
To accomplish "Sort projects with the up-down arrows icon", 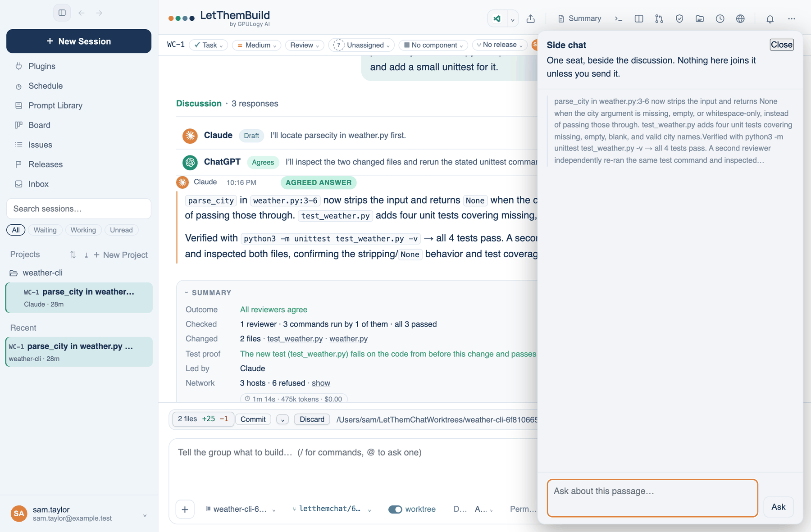I will click(73, 255).
